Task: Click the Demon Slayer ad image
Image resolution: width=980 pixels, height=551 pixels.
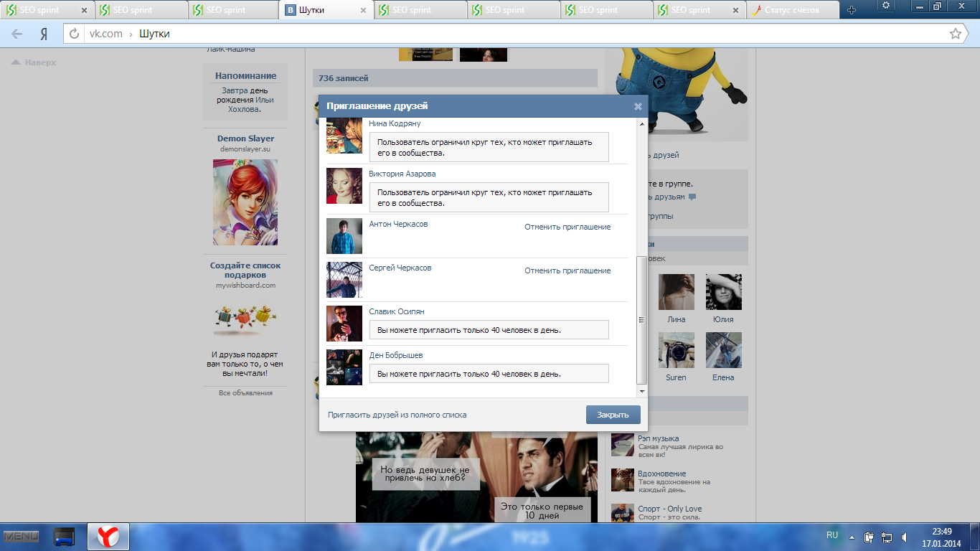Action: 245,202
